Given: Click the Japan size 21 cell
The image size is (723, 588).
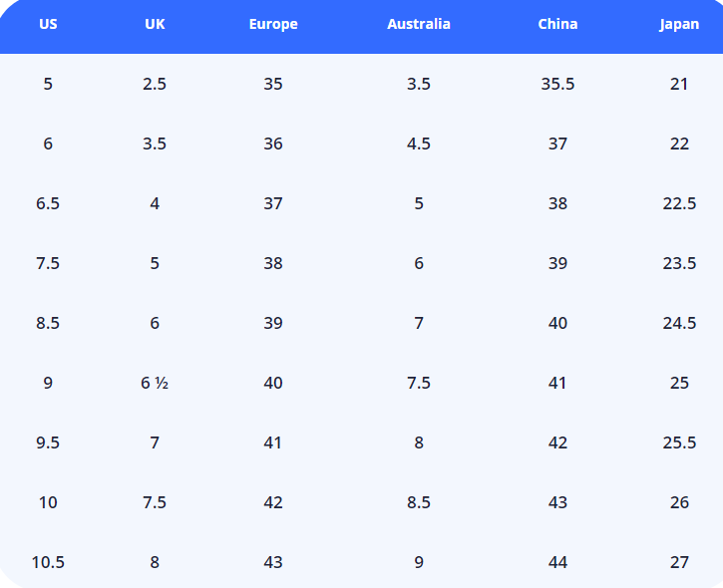Looking at the screenshot, I should (679, 84).
